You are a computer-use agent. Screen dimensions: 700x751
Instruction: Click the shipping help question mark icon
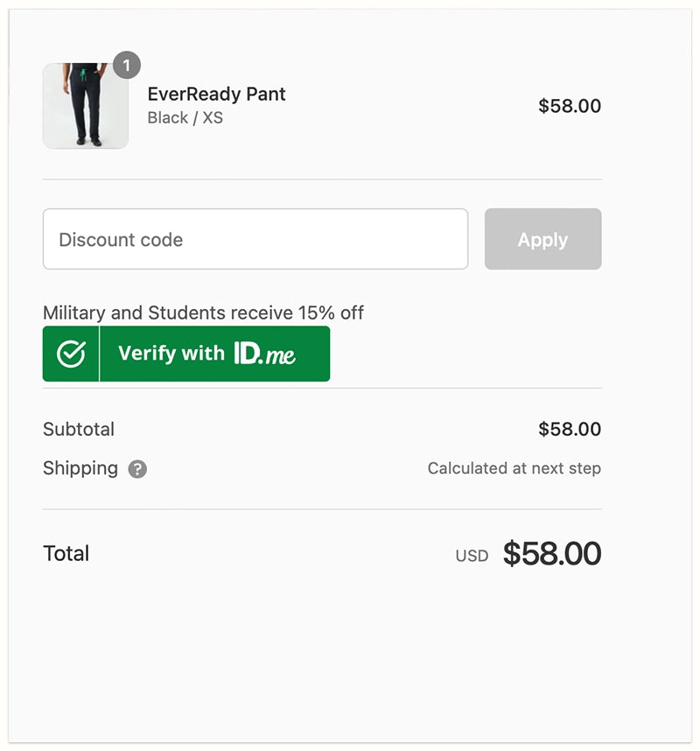coord(137,469)
